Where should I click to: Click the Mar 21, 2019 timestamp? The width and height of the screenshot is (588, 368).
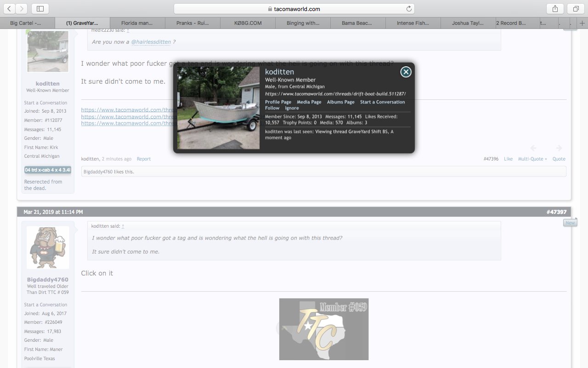tap(53, 212)
